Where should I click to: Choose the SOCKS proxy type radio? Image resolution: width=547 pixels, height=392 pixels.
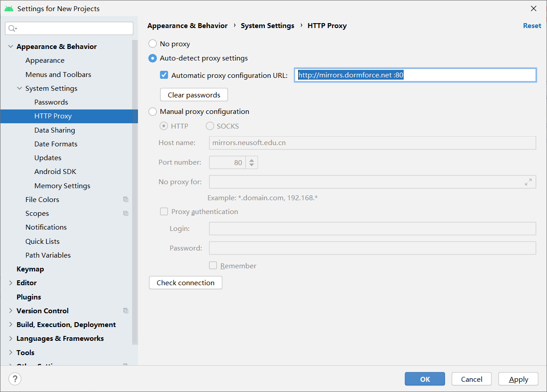tap(210, 126)
